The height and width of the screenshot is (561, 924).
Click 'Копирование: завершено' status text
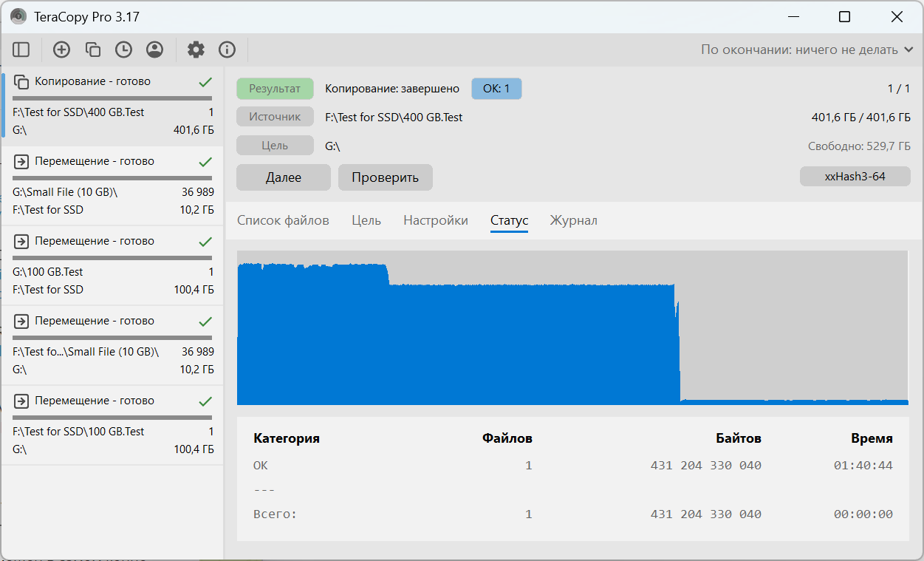[x=392, y=89]
